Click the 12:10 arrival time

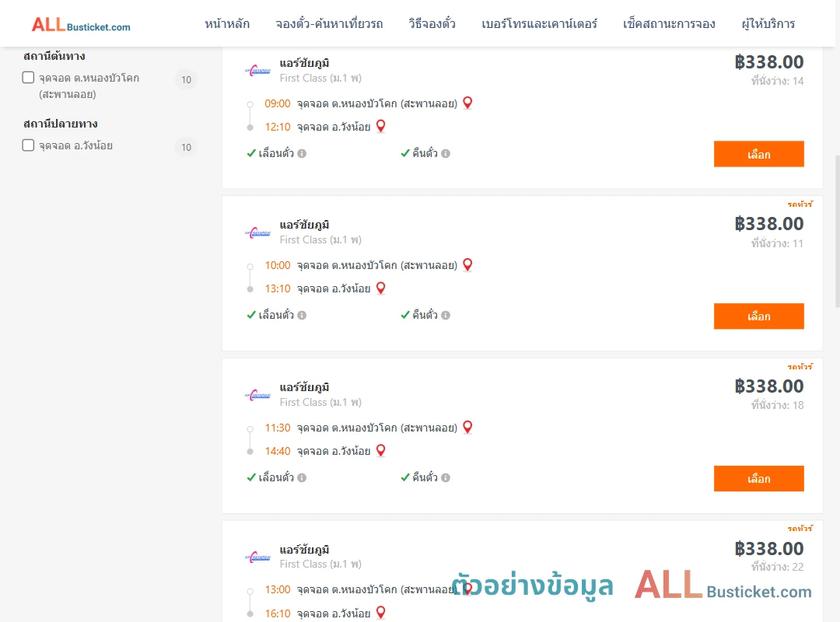point(278,127)
